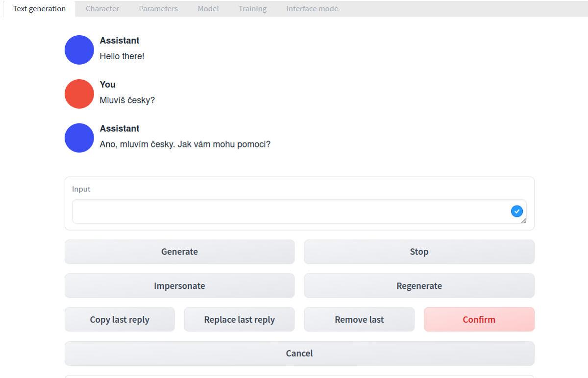588x378 pixels.
Task: Copy the last reply
Action: click(x=120, y=320)
